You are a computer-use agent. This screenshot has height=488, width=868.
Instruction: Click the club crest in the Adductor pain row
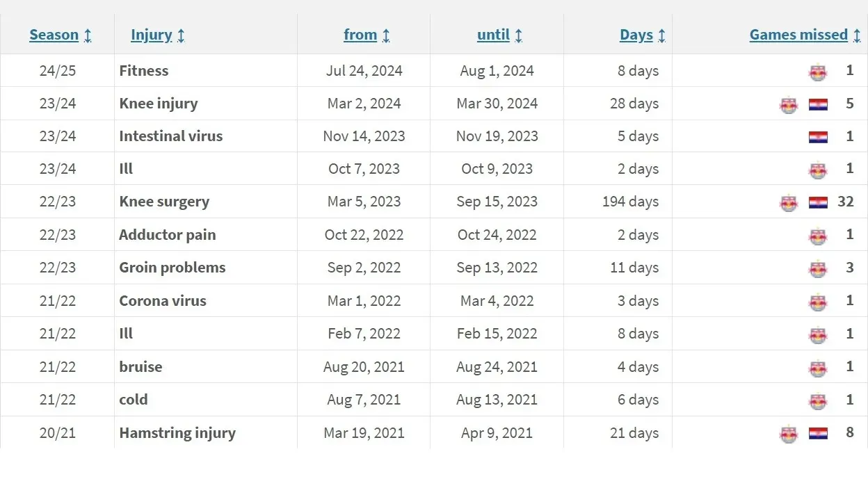pyautogui.click(x=818, y=236)
